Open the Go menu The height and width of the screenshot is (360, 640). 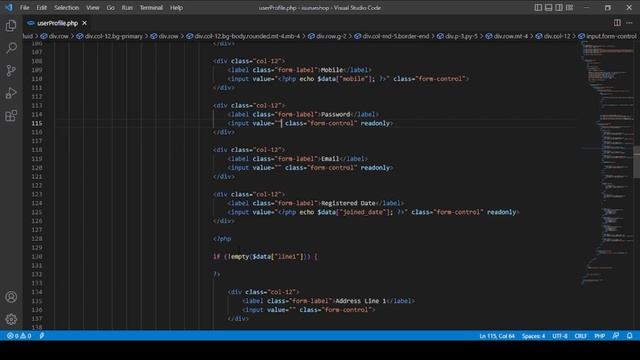tap(111, 8)
